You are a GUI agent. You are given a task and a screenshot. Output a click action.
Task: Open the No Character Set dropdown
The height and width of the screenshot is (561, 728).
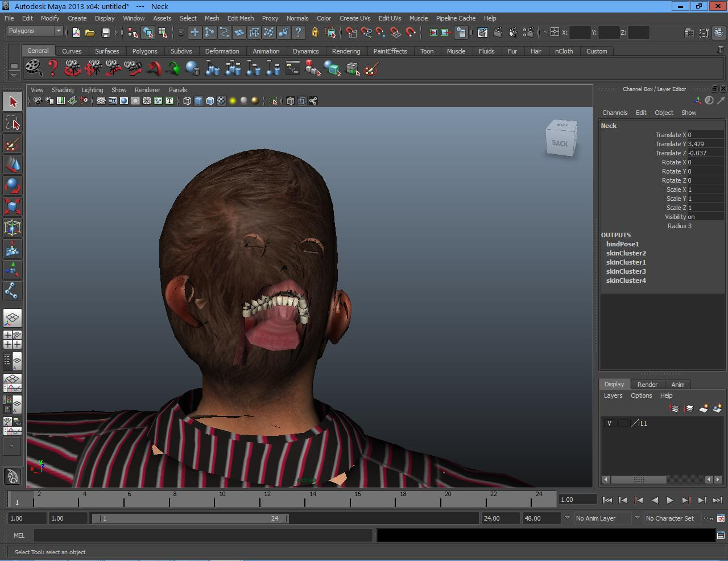669,518
